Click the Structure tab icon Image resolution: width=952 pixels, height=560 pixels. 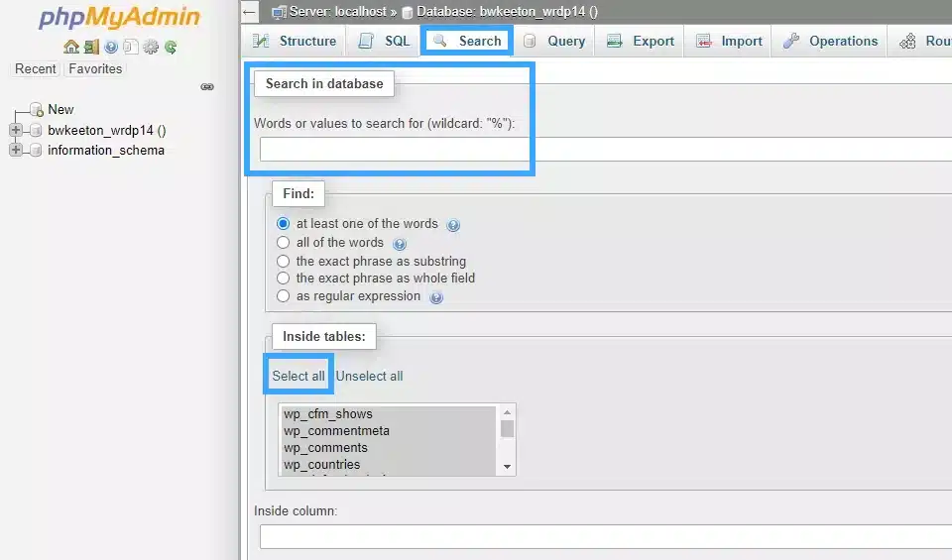pyautogui.click(x=261, y=41)
